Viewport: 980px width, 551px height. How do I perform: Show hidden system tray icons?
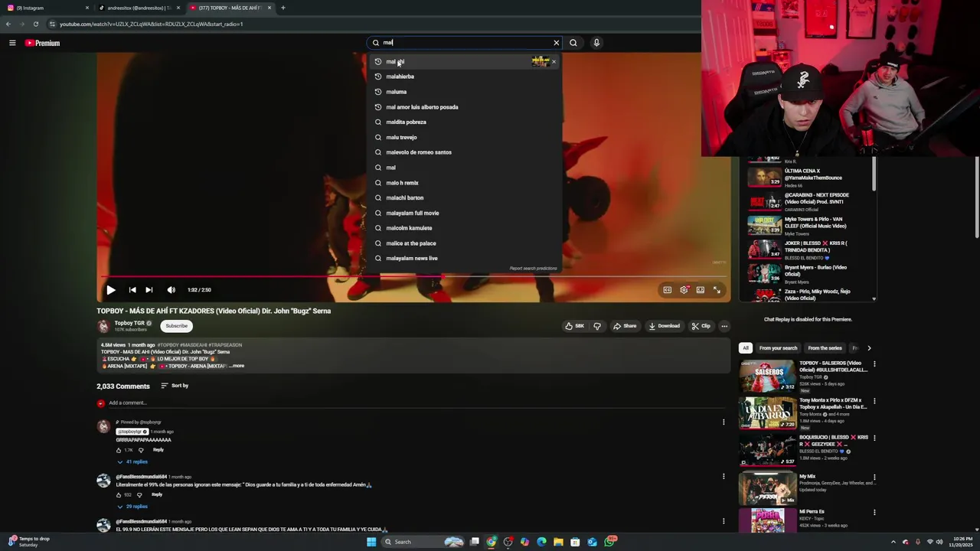click(893, 542)
